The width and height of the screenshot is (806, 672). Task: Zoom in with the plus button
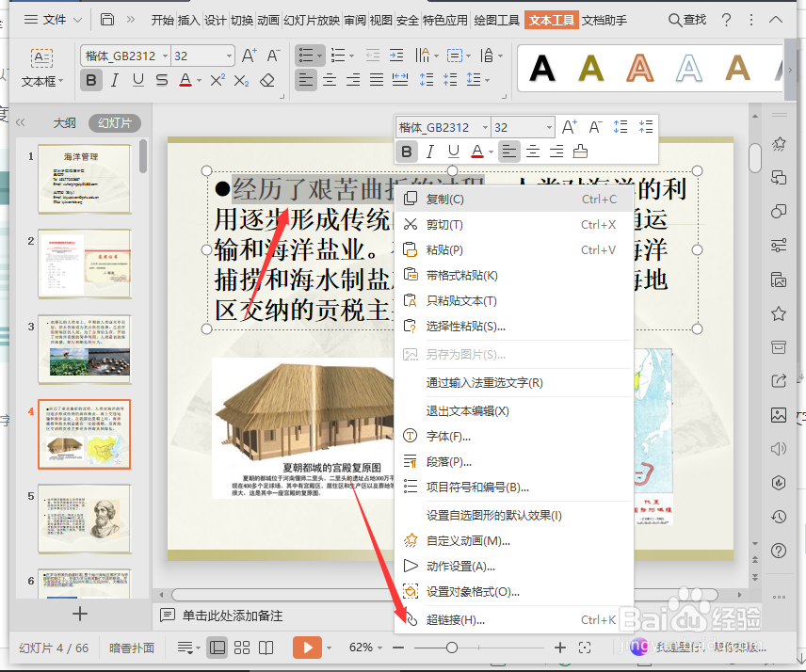point(560,648)
